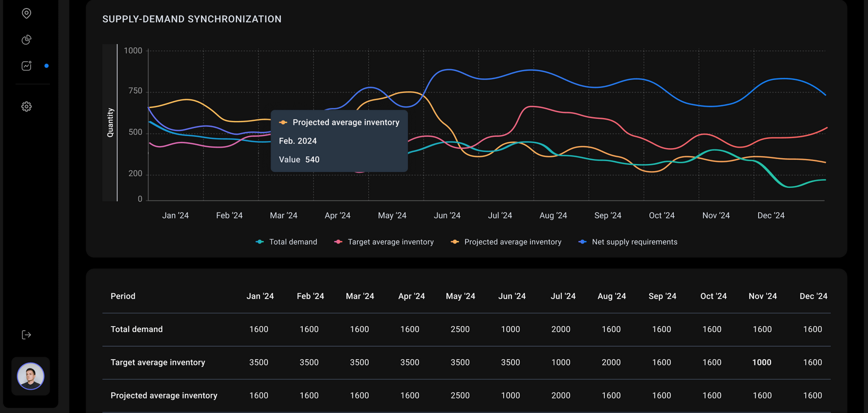This screenshot has height=413, width=868.
Task: Open the user profile avatar
Action: [x=30, y=376]
